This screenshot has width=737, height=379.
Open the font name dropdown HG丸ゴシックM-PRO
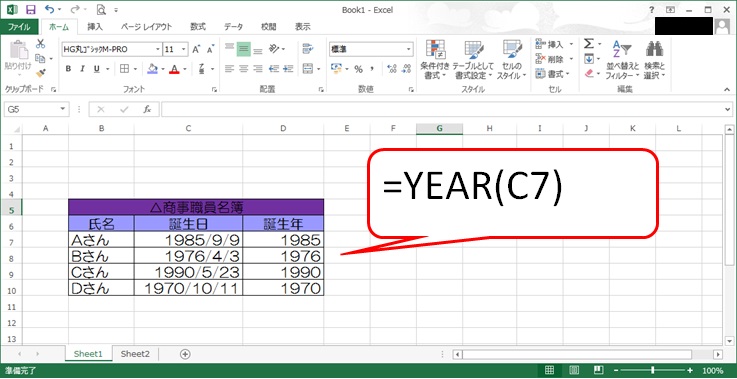[158, 49]
